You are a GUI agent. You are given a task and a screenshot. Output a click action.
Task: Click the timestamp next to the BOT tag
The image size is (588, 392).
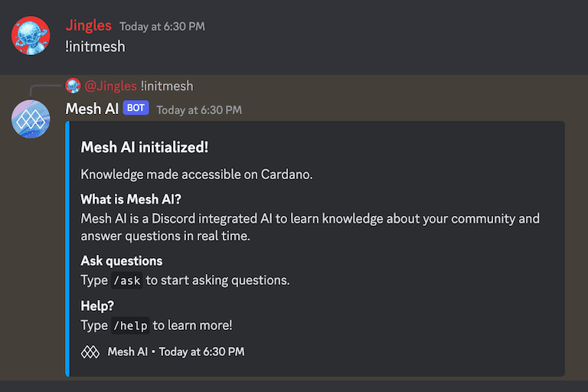coord(199,109)
